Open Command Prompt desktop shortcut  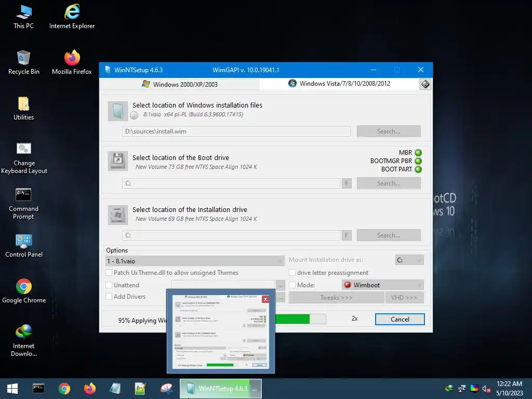[23, 204]
